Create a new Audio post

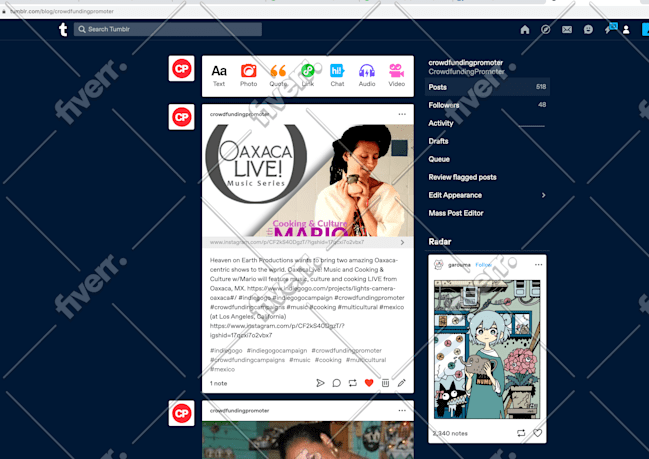[367, 75]
